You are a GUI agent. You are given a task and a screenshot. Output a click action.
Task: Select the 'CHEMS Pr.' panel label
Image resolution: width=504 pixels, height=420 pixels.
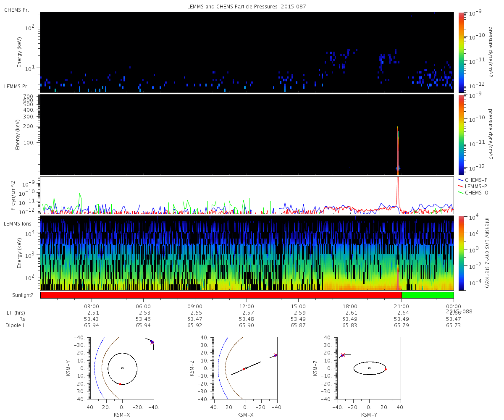pyautogui.click(x=16, y=10)
